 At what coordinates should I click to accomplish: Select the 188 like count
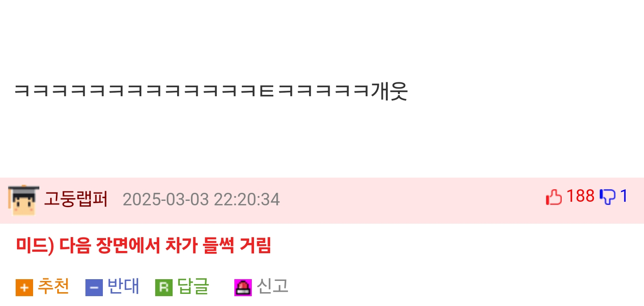pyautogui.click(x=580, y=196)
